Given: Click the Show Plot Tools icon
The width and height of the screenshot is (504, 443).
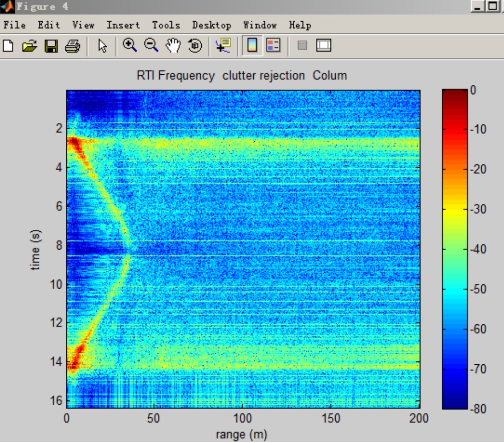Looking at the screenshot, I should click(x=324, y=45).
